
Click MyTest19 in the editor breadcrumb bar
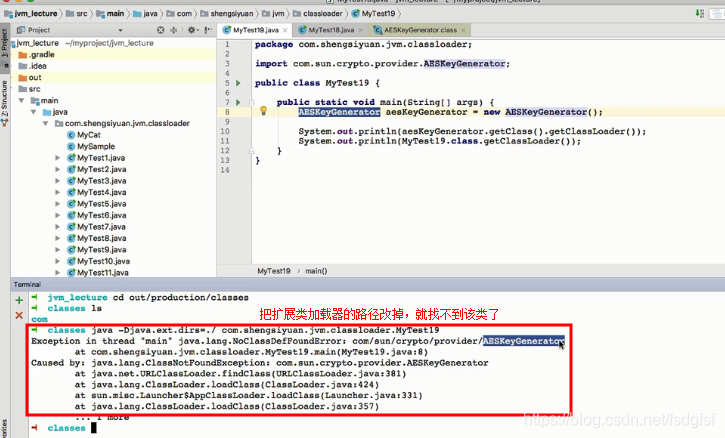(x=274, y=271)
